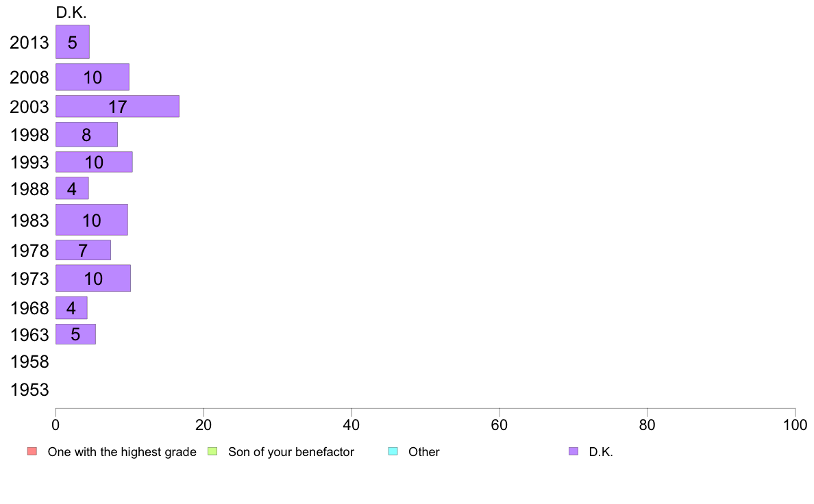
Task: Click the 1988 bar showing 4
Action: coord(72,188)
